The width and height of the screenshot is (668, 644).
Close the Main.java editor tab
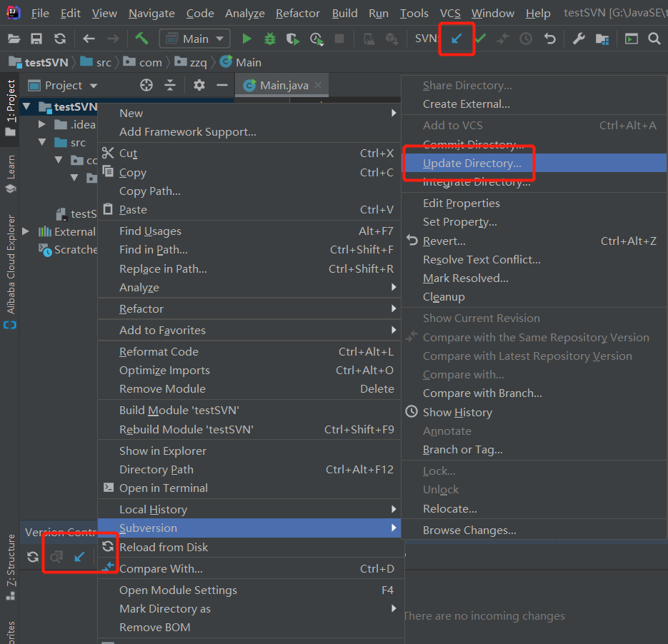tap(318, 85)
